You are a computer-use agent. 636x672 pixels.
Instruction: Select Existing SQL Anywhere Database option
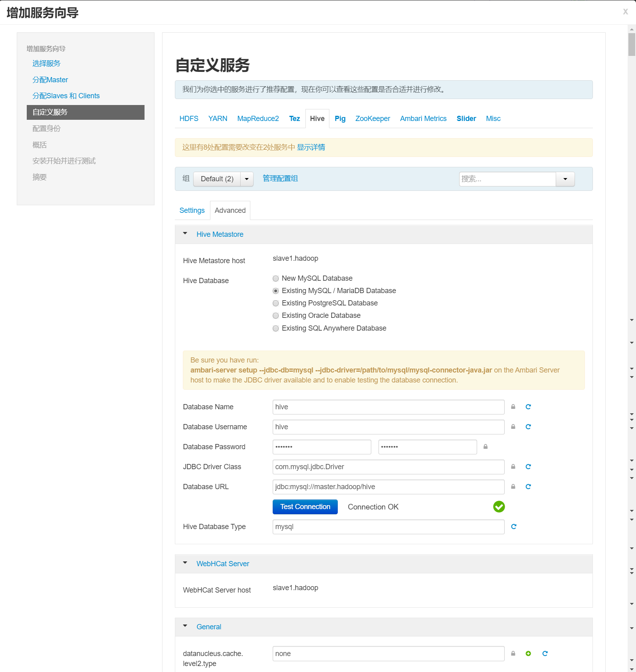(275, 328)
